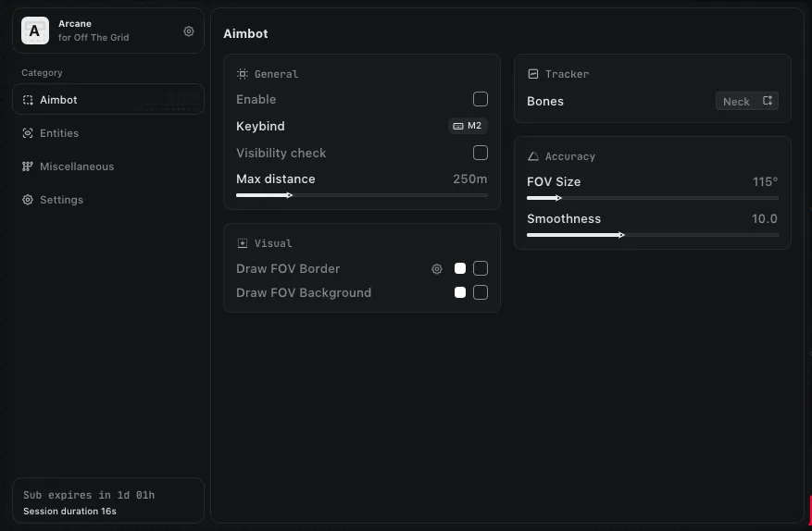Viewport: 812px width, 531px height.
Task: Click the Max distance slider handle
Action: coord(290,195)
